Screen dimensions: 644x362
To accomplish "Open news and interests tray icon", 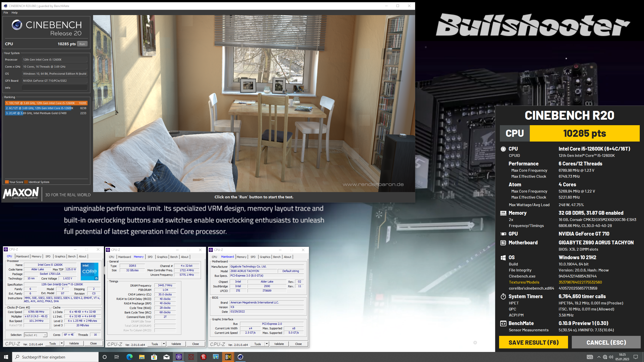I will [590, 357].
